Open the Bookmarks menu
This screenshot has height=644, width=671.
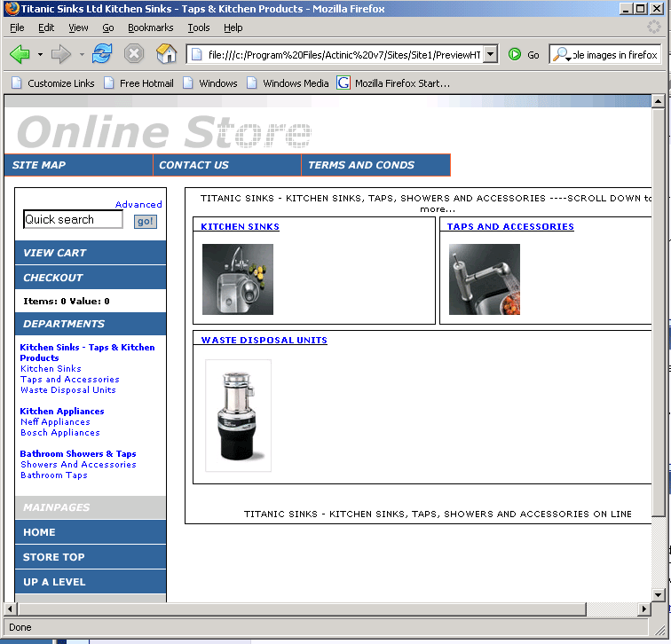[150, 27]
